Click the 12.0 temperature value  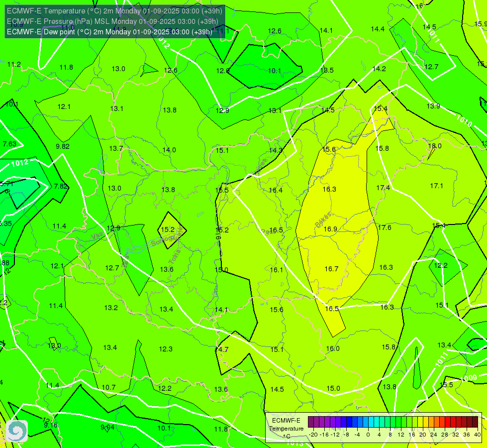tap(223, 71)
